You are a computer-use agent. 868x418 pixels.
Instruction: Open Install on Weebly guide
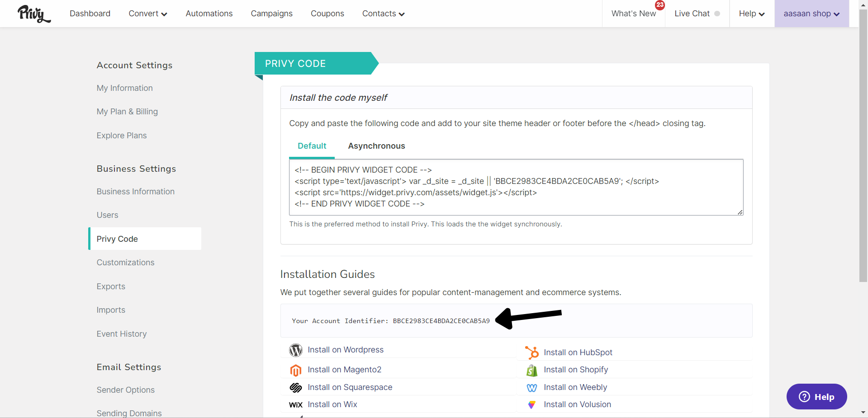pos(575,387)
